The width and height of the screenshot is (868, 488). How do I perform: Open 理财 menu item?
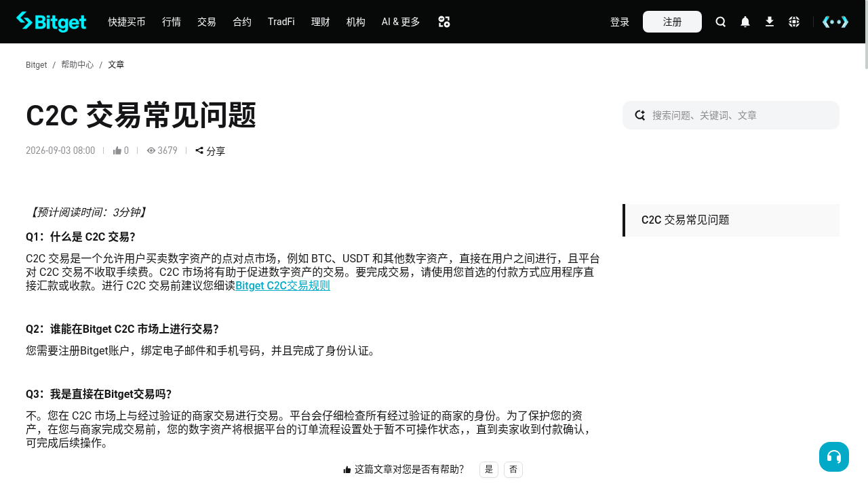[x=321, y=22]
